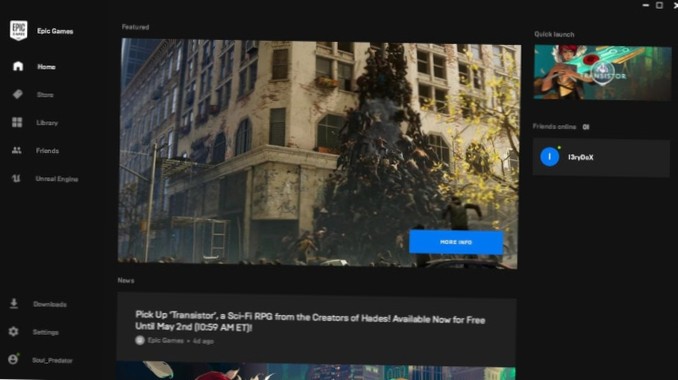Open the Settings gear icon
678x380 pixels.
tap(13, 332)
